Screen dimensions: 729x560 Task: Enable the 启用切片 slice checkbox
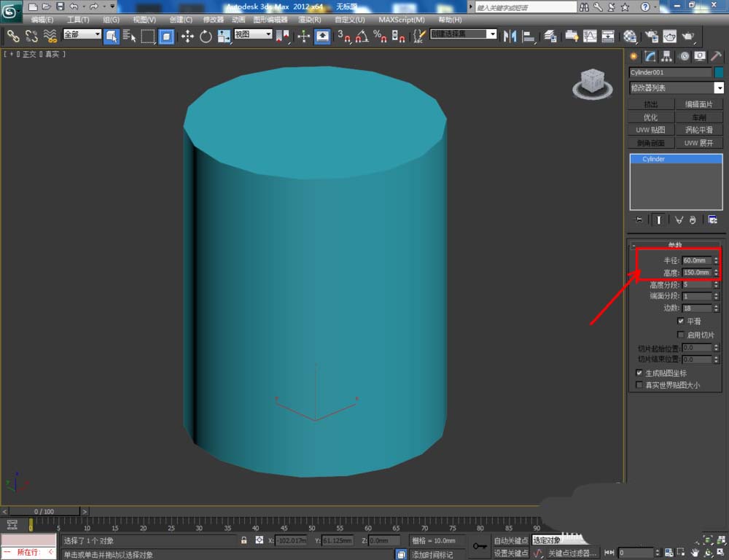click(x=680, y=335)
